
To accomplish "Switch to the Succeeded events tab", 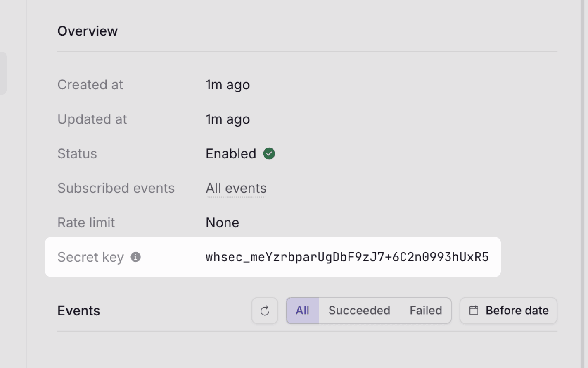I will [x=359, y=311].
